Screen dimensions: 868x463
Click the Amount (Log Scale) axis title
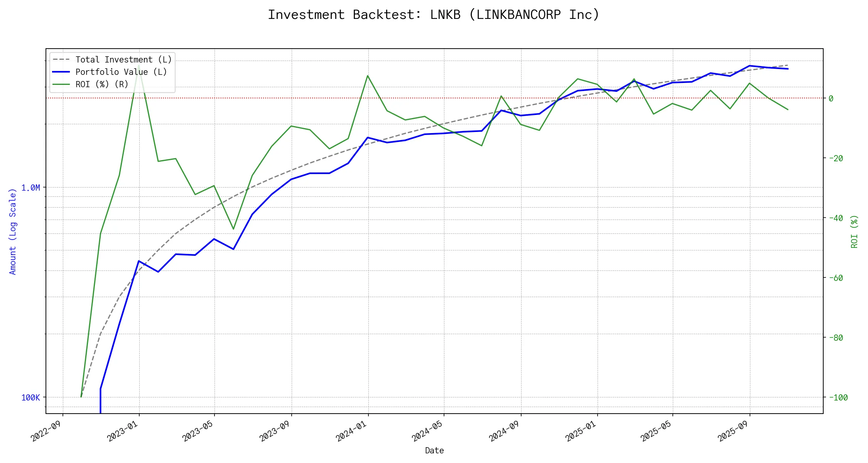[13, 231]
